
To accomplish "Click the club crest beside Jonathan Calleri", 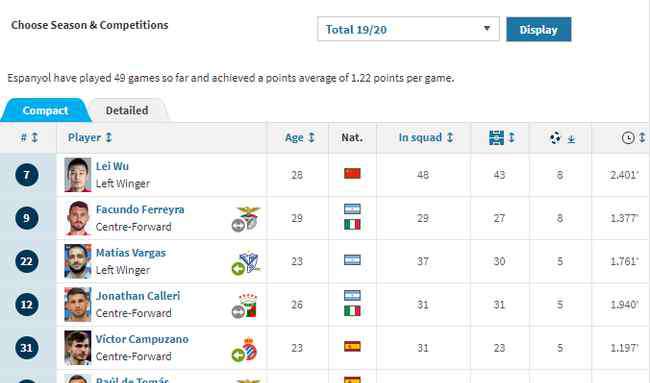I will pyautogui.click(x=245, y=306).
